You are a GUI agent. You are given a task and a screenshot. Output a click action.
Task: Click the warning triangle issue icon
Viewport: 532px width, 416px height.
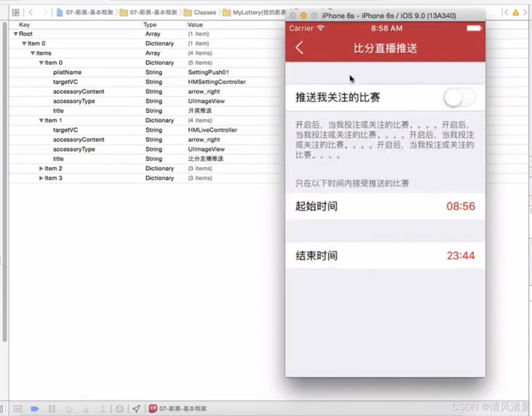point(516,13)
